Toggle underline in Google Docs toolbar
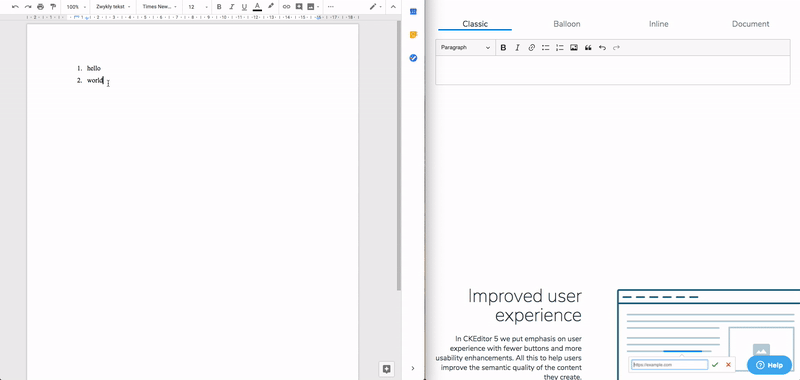The width and height of the screenshot is (800, 380). [244, 7]
